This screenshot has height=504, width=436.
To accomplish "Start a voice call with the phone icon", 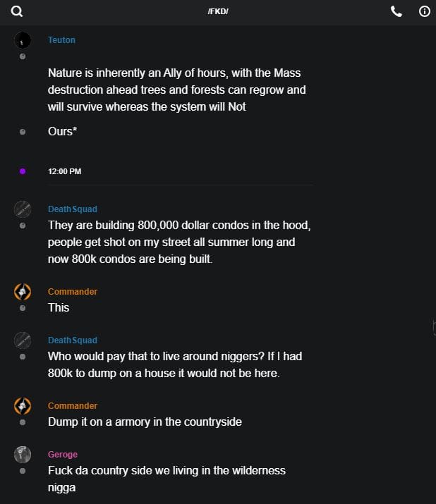I will [396, 11].
